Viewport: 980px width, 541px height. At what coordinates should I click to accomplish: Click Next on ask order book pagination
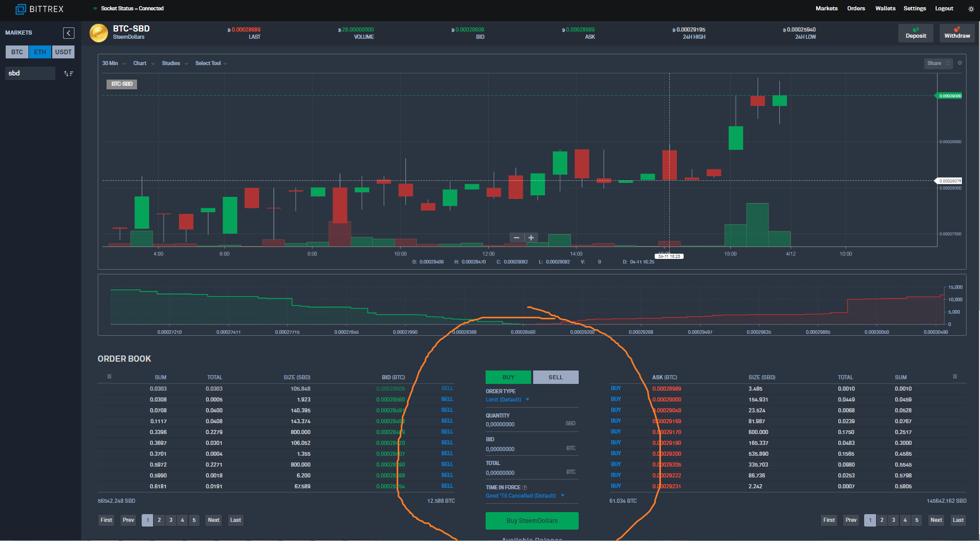tap(936, 520)
